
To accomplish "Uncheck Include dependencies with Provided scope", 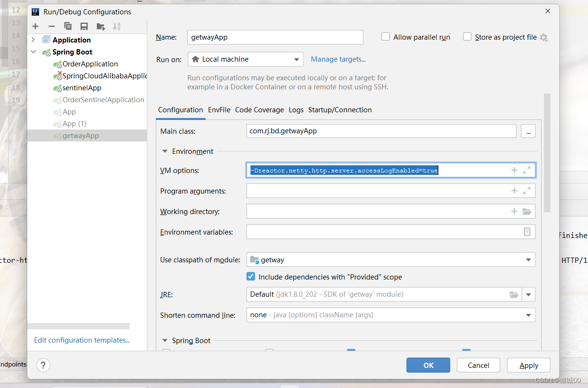I will (x=250, y=277).
